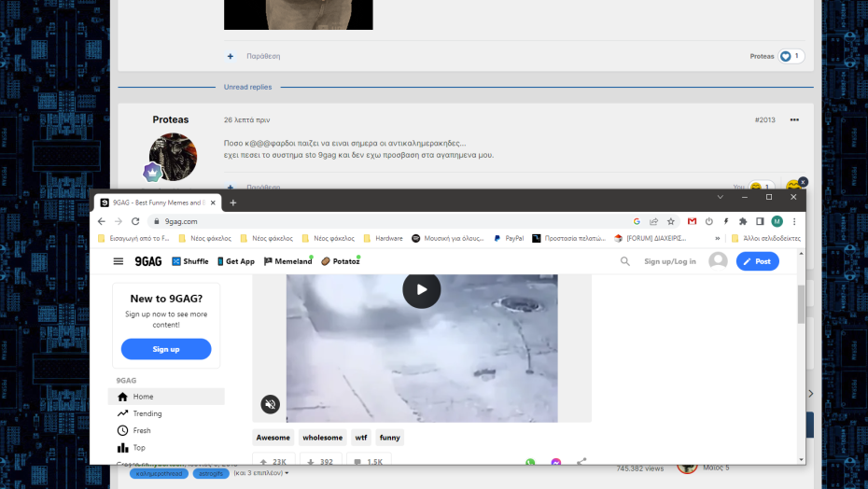The image size is (868, 489).
Task: Open a new browser tab
Action: click(x=233, y=203)
